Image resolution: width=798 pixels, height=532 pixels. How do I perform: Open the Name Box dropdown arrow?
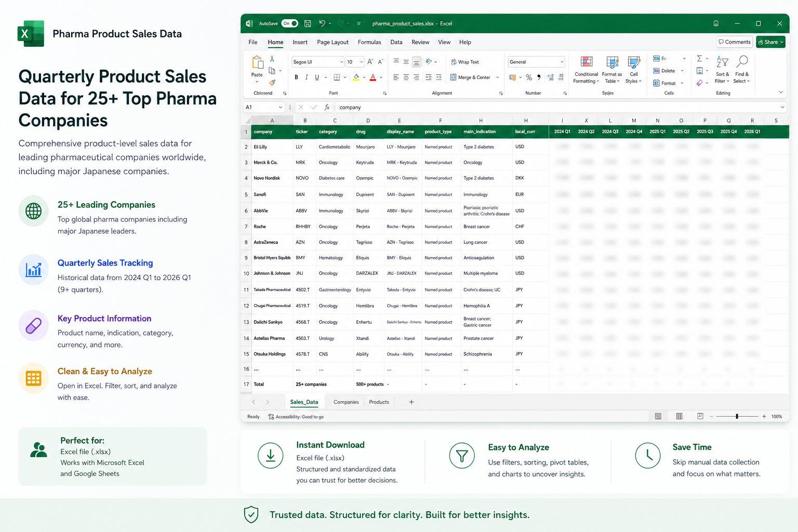pyautogui.click(x=281, y=107)
